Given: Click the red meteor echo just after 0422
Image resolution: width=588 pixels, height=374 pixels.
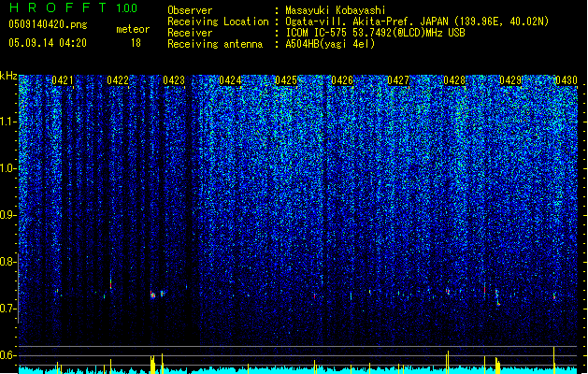Looking at the screenshot, I should point(110,283).
